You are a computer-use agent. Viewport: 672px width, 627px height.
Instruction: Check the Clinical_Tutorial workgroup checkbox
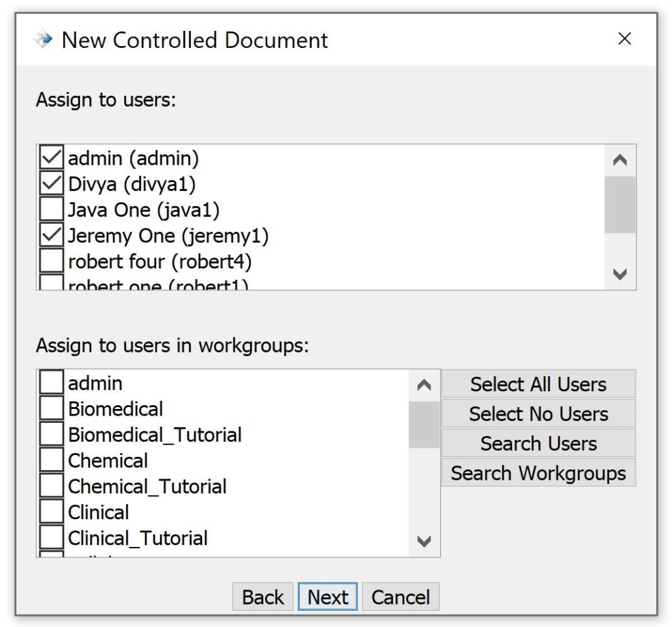52,538
